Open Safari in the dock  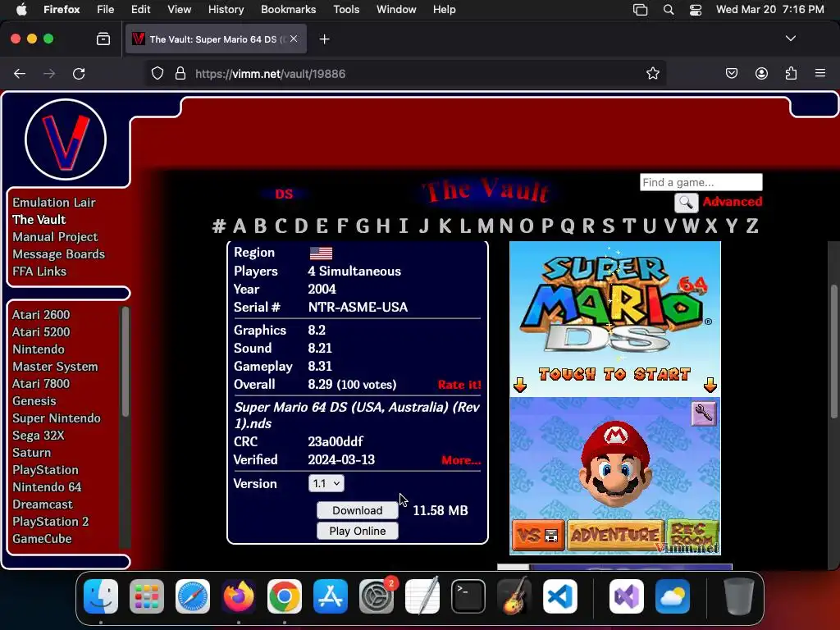[x=192, y=596]
